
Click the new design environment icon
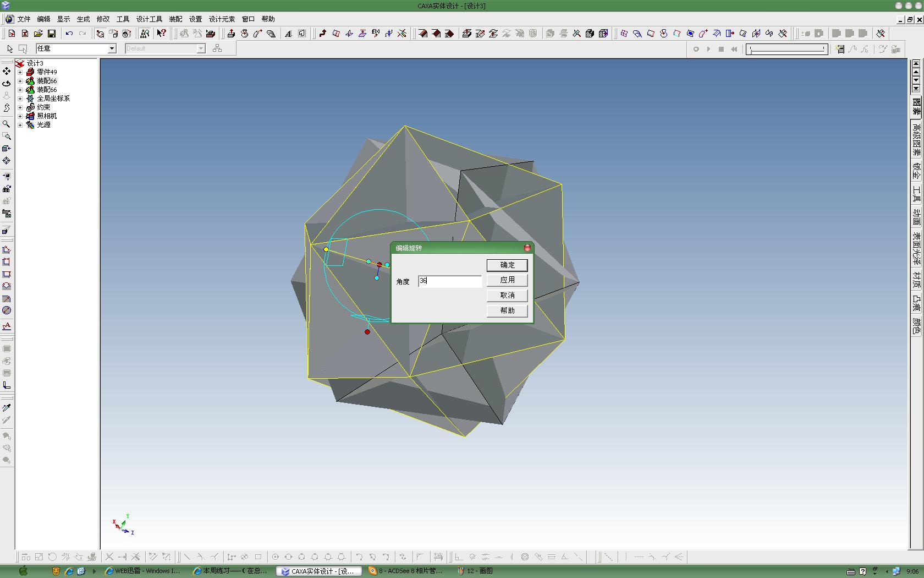[x=12, y=34]
